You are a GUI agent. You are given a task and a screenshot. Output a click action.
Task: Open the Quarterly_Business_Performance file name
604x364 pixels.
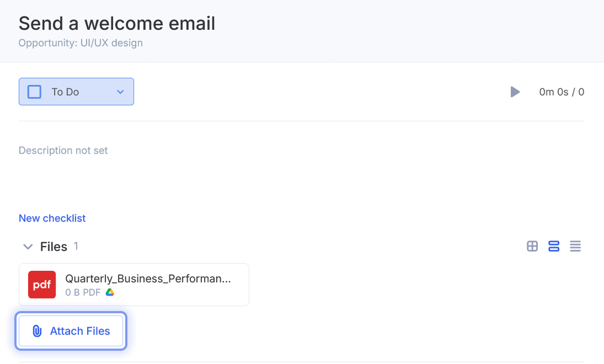[148, 279]
